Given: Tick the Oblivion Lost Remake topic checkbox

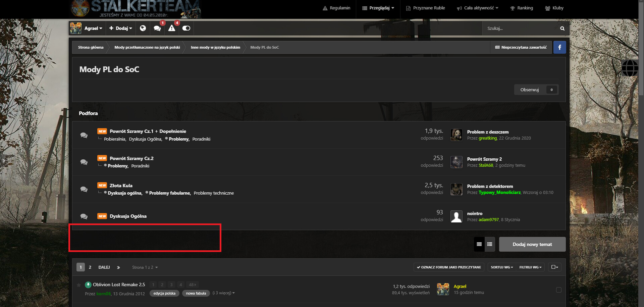Looking at the screenshot, I should [558, 290].
